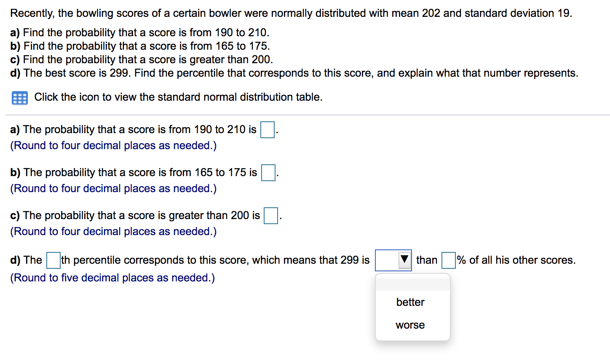Click the input box following 'greater than 200 is'
610x364 pixels.
coord(271,216)
